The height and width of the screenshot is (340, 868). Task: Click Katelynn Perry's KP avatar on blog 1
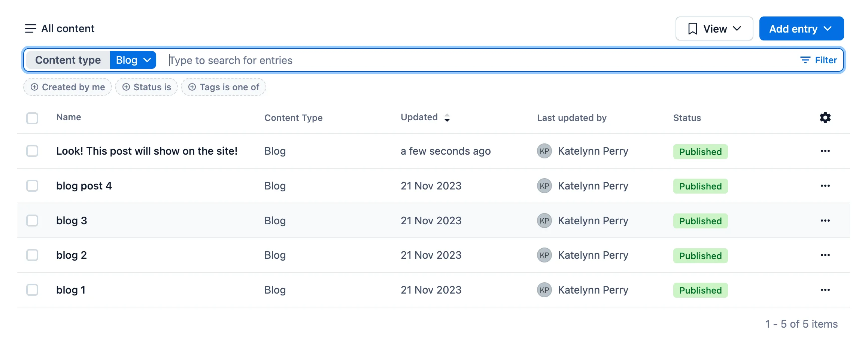544,290
